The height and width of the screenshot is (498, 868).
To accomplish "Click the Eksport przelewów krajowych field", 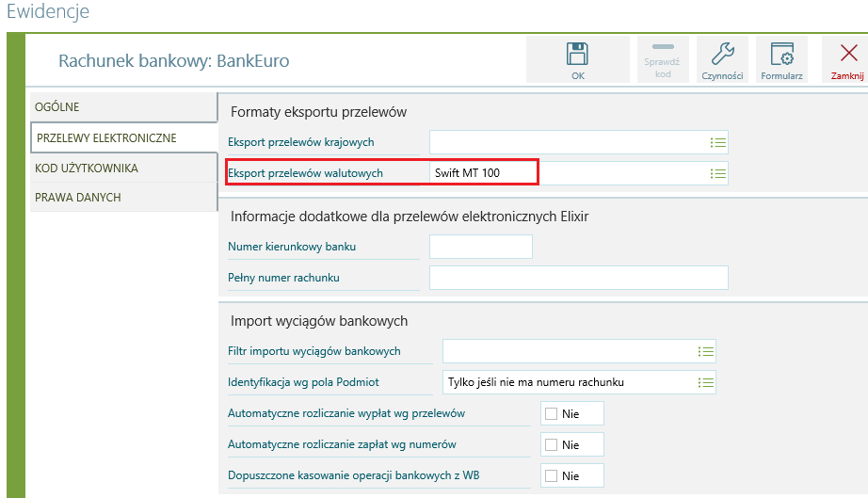I will [578, 142].
